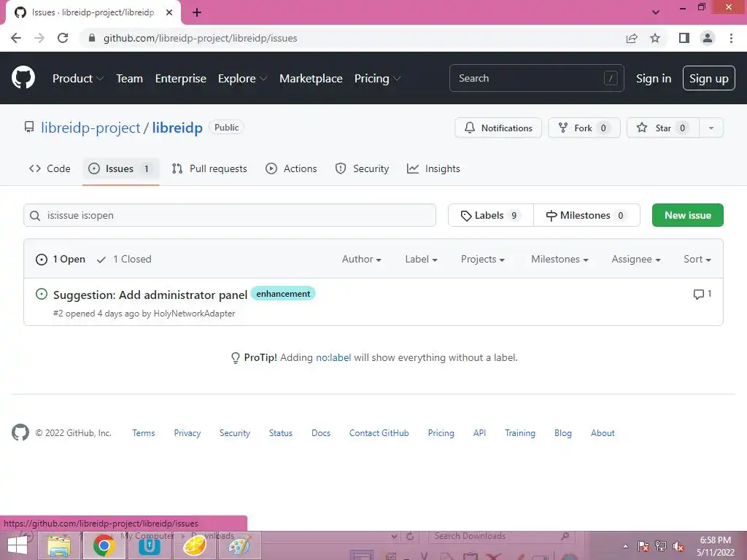Open the Insights tab
The image size is (747, 560).
433,168
